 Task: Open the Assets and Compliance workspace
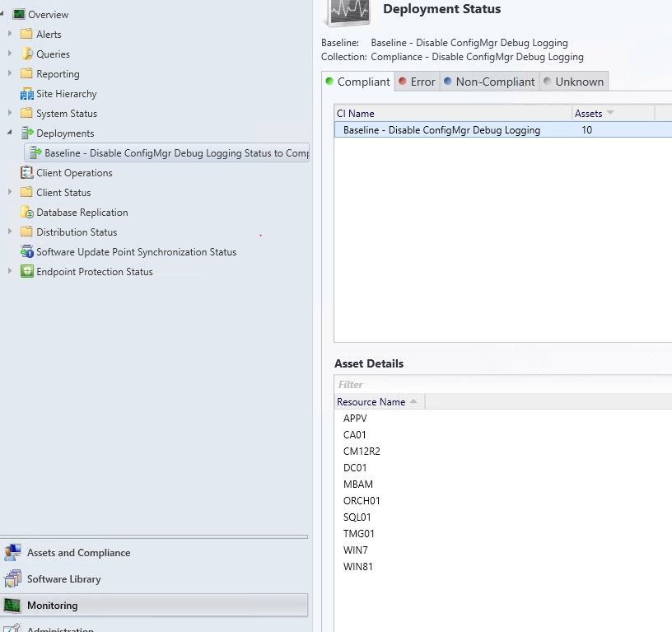[154, 552]
